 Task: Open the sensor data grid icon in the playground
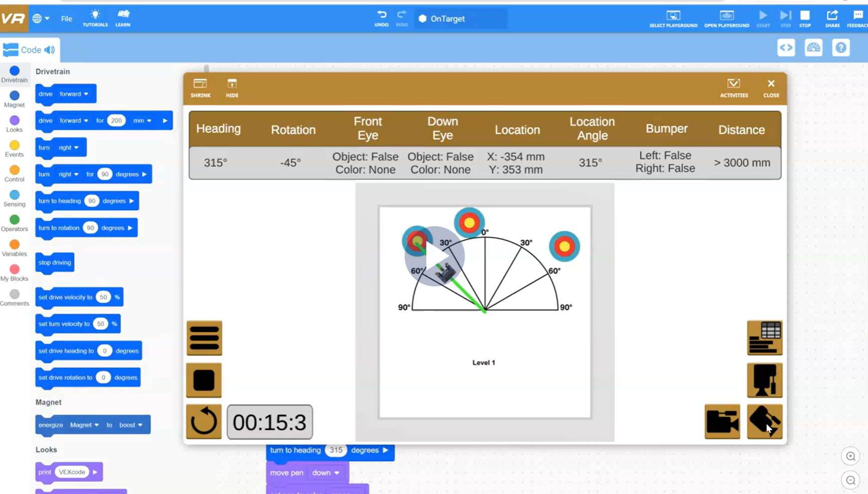(x=764, y=338)
